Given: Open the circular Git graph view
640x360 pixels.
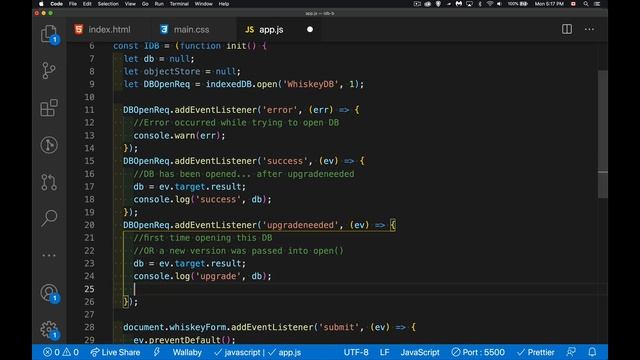Looking at the screenshot, I should [x=49, y=145].
